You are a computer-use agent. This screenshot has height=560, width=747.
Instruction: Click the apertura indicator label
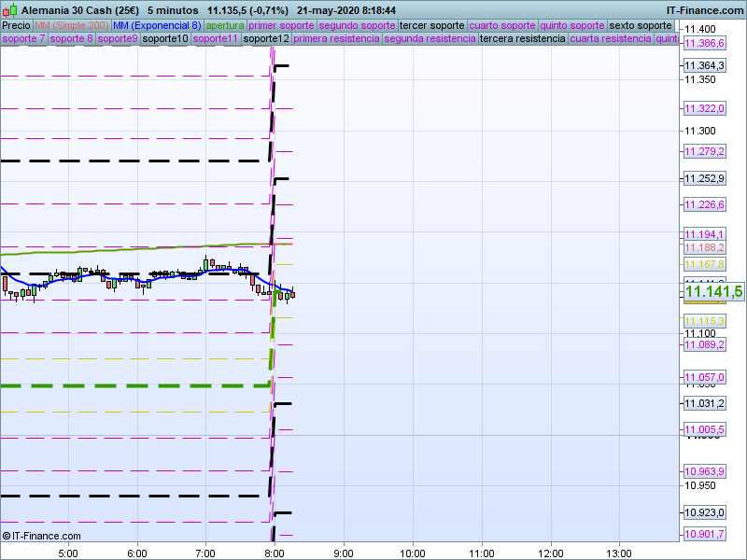(x=225, y=25)
